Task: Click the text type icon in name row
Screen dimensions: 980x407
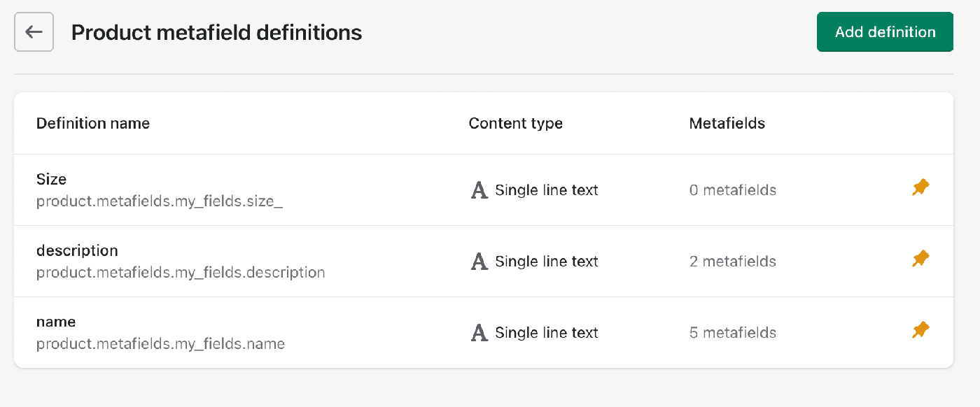Action: tap(479, 333)
